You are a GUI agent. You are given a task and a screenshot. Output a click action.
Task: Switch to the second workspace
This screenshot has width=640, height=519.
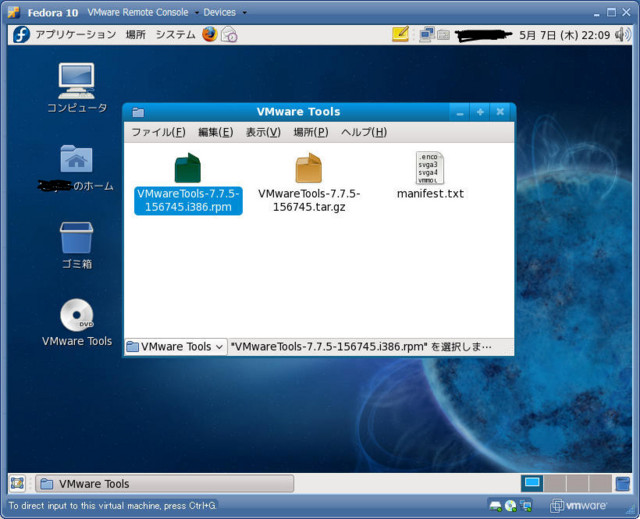click(x=555, y=484)
